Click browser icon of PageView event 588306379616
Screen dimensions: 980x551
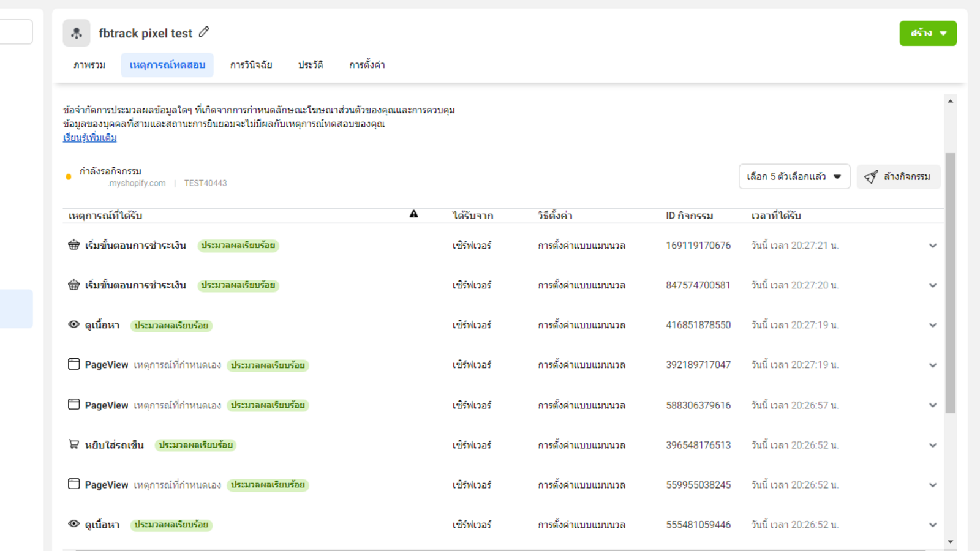click(x=73, y=405)
